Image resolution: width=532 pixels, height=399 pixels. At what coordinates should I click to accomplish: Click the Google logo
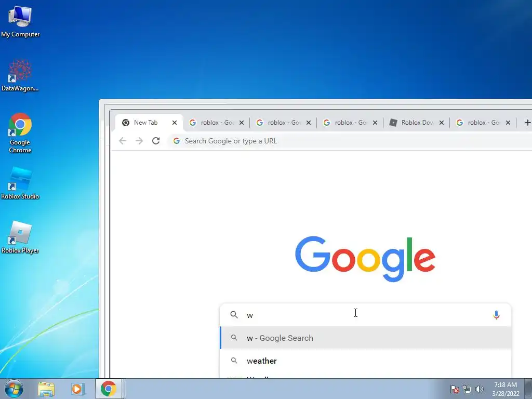tap(365, 259)
